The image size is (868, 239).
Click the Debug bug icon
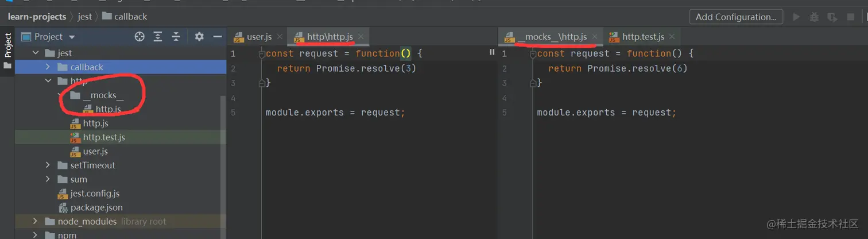[814, 17]
